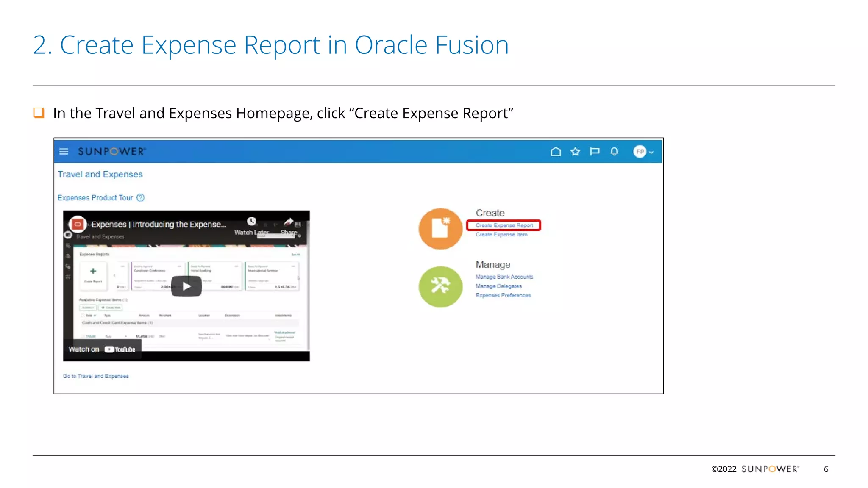
Task: Click the help icon beside Expenses Product Tour
Action: coord(140,198)
